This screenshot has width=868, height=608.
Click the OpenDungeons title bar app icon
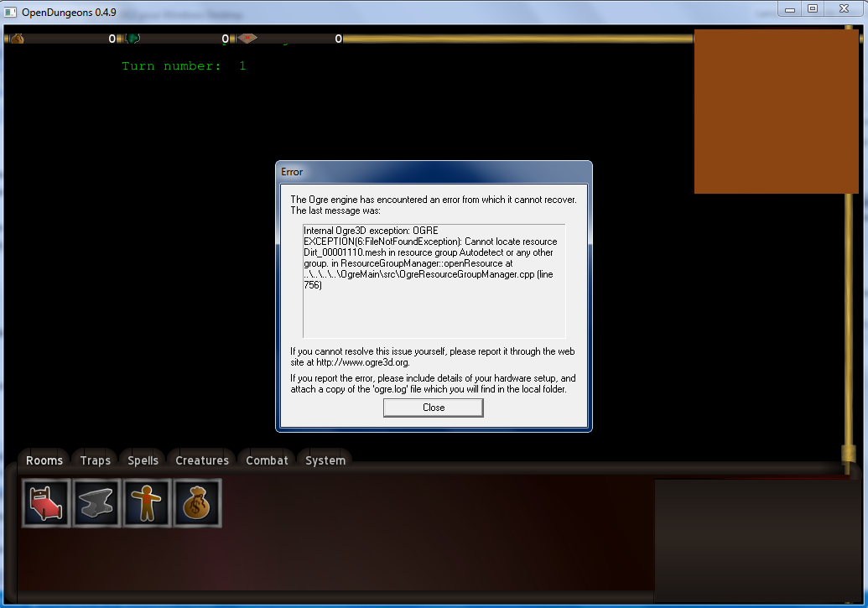(11, 9)
